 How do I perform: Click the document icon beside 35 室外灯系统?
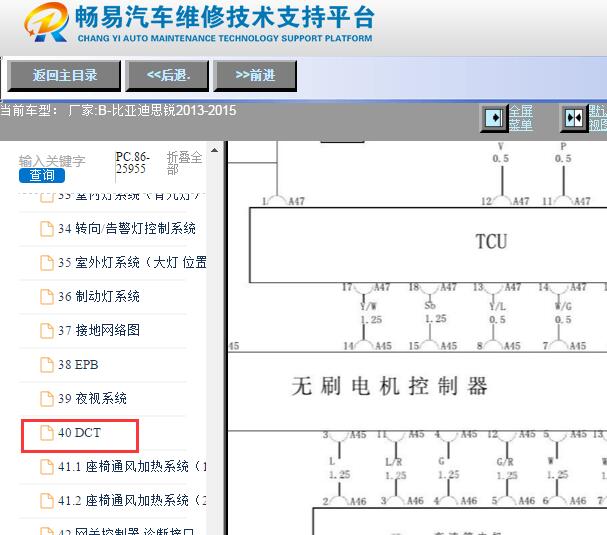click(x=47, y=262)
